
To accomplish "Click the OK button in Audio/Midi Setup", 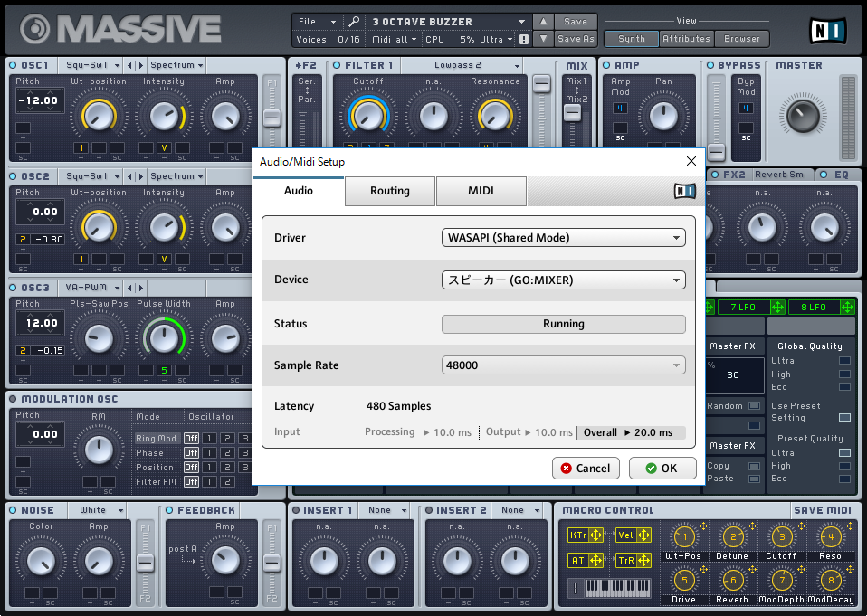I will click(662, 468).
